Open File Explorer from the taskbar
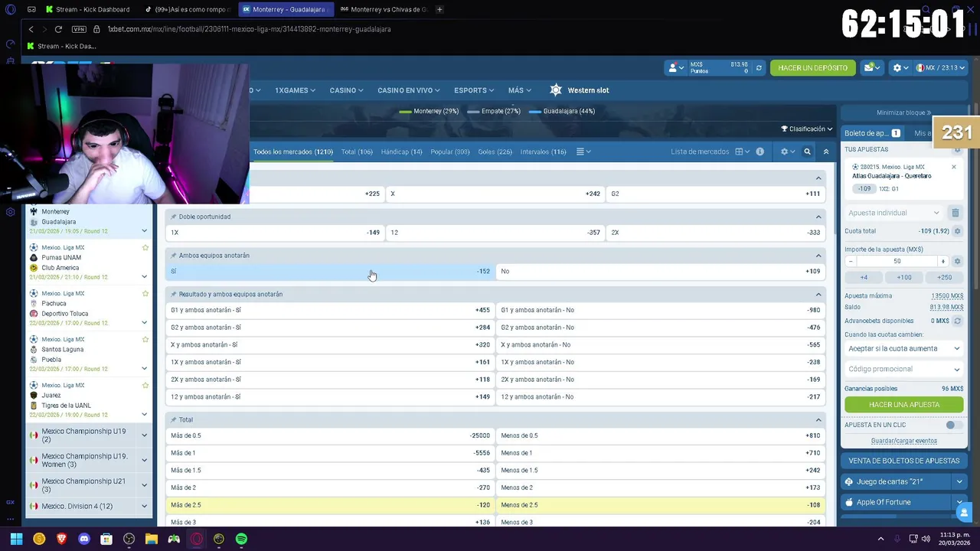Viewport: 980px width, 551px height. pos(152,539)
